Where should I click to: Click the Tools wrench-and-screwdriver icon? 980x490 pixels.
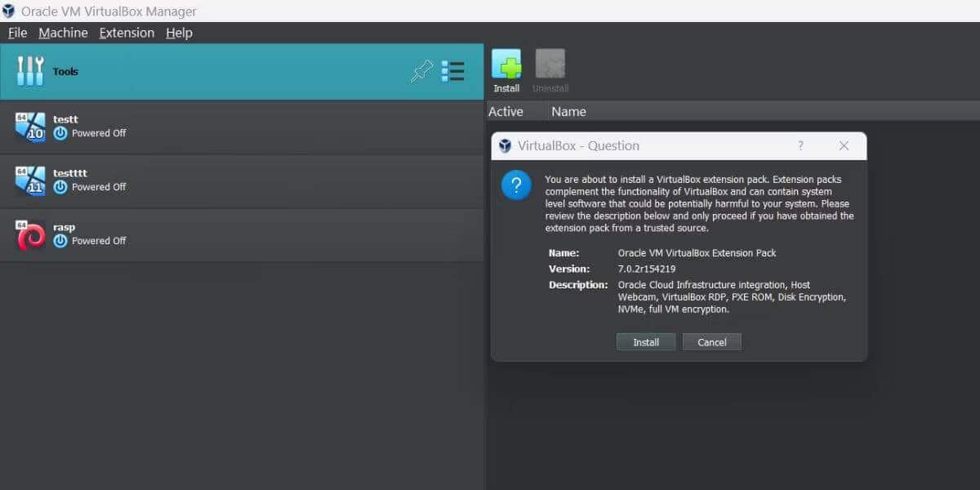point(30,71)
